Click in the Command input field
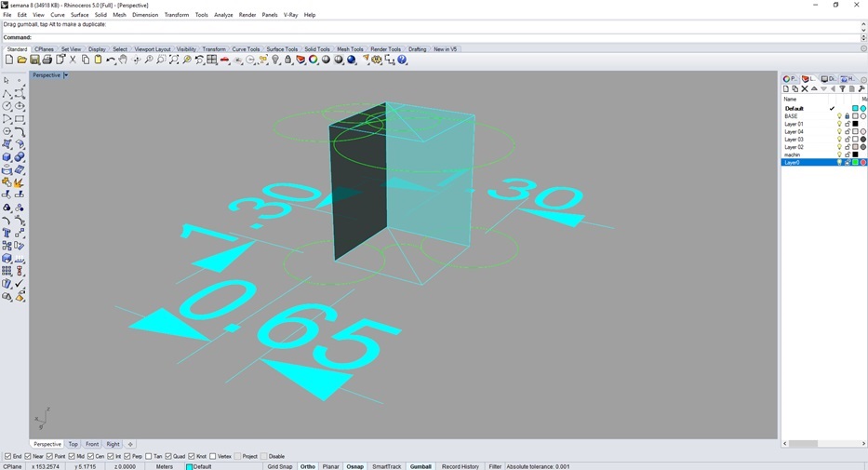 [446, 37]
